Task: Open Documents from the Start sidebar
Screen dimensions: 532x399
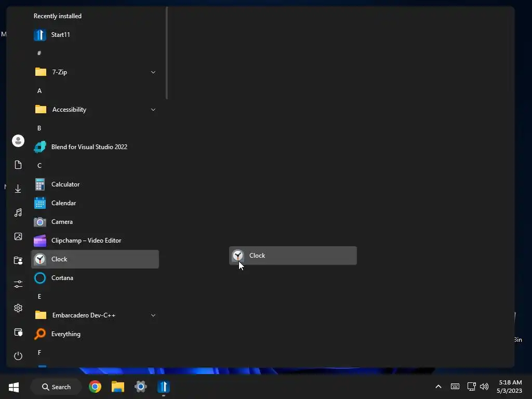Action: coord(18,165)
